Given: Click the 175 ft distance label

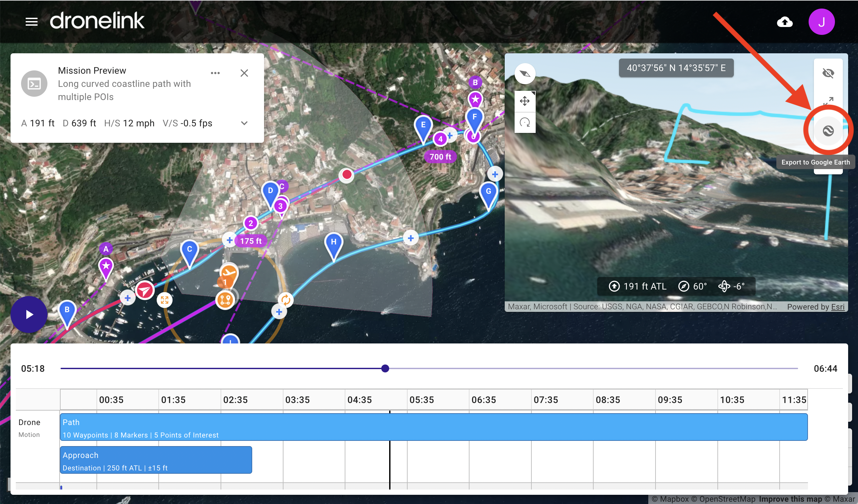Looking at the screenshot, I should 251,240.
